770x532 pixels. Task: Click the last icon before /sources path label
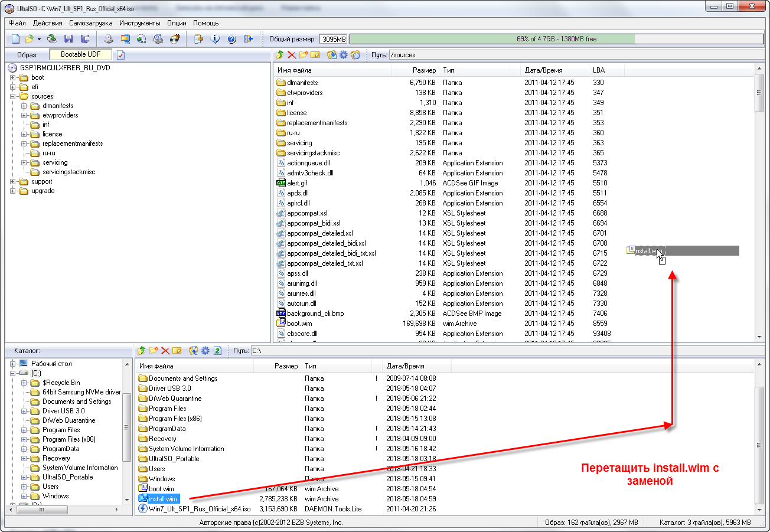click(355, 55)
